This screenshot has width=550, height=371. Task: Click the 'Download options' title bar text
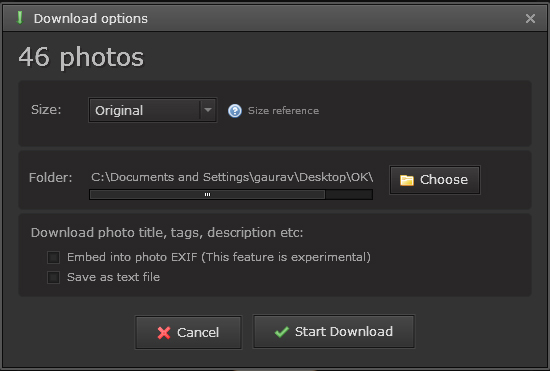coord(91,19)
